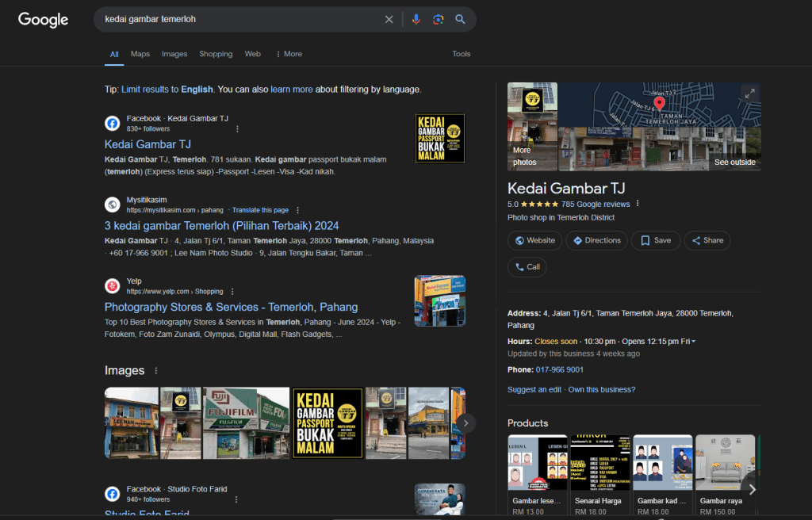Expand the map to full view
This screenshot has height=520, width=812.
point(749,94)
